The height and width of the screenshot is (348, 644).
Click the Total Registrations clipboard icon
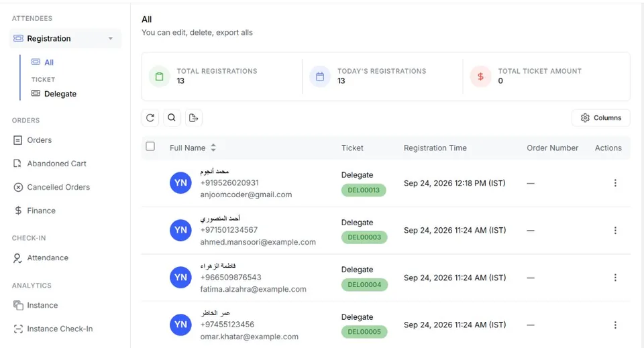[x=160, y=76]
